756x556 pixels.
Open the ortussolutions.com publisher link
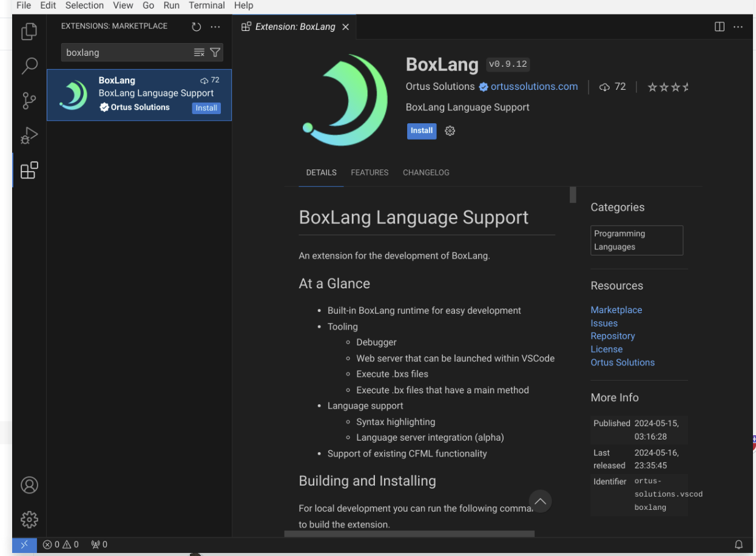[x=534, y=87]
